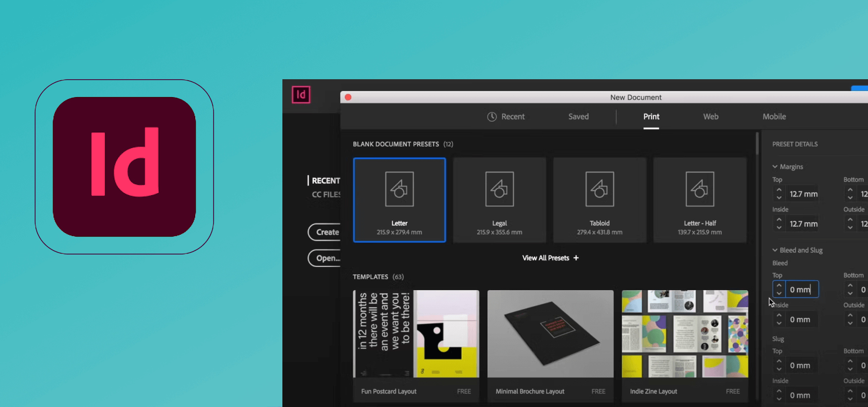
Task: Select the Letter blank document preset
Action: 399,200
